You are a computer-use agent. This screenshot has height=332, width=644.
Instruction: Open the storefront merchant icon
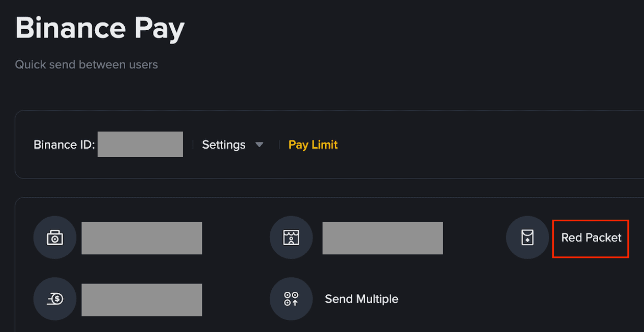pyautogui.click(x=291, y=238)
